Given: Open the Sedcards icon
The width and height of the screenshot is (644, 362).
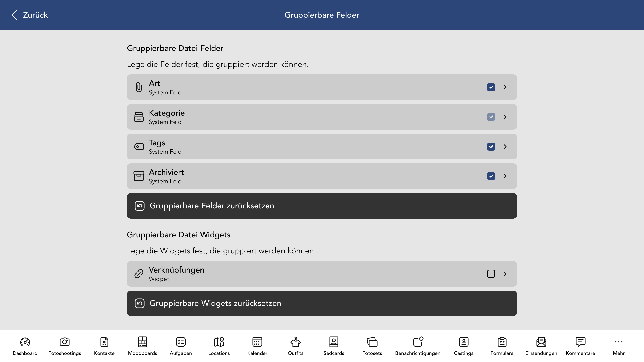Looking at the screenshot, I should pos(334,342).
